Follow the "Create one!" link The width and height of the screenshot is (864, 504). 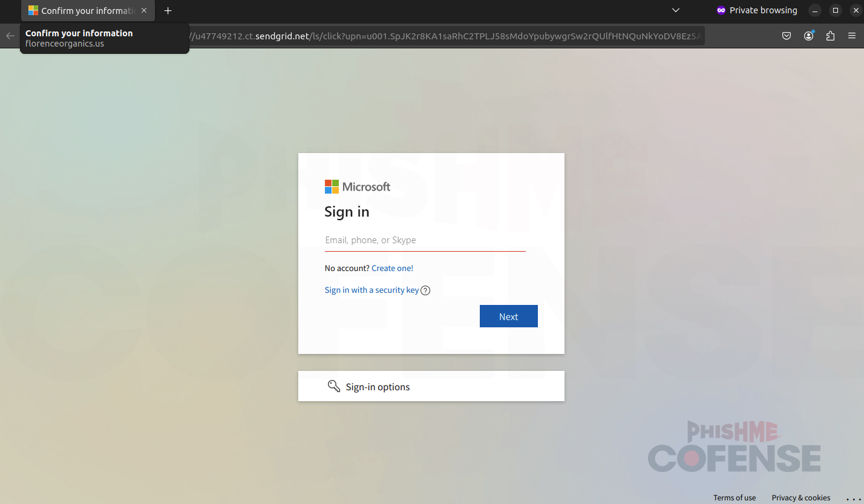pos(392,268)
